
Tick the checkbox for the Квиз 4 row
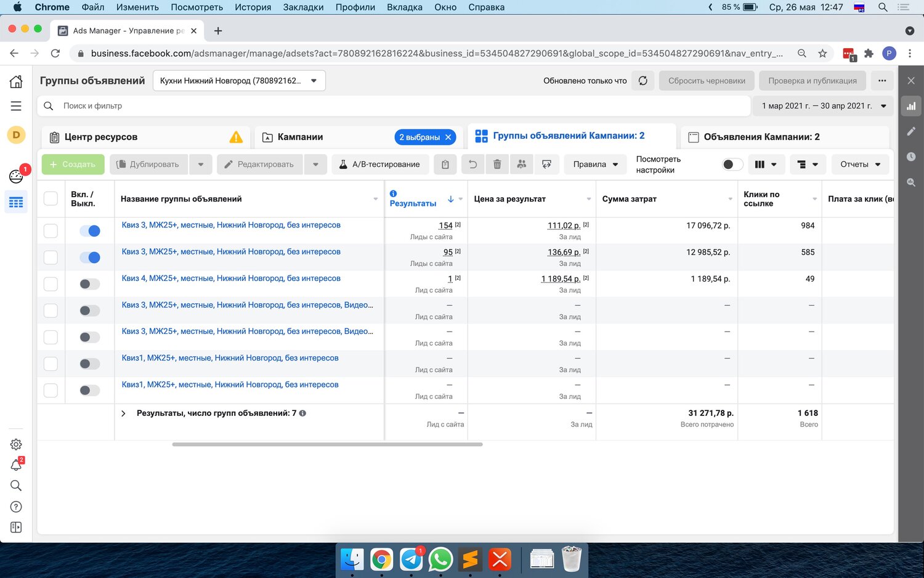tap(51, 283)
